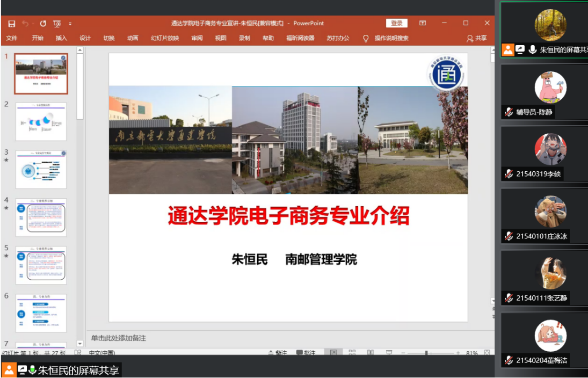Viewport: 588px width, 378px height.
Task: Open the 插入 ribbon tab
Action: pos(61,38)
